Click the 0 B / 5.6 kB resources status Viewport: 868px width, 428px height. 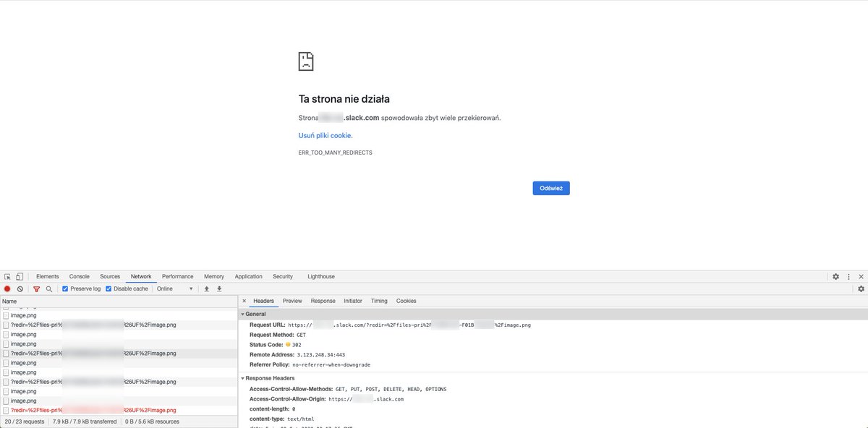coord(153,421)
